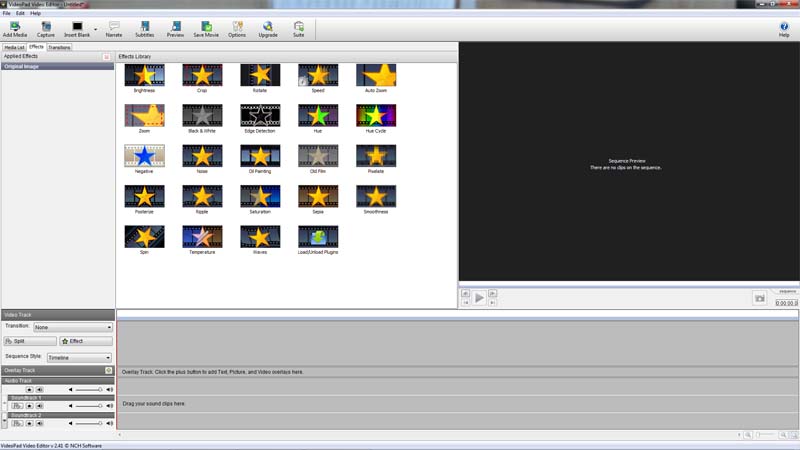Toggle mute on Soundtrack 2
The height and width of the screenshot is (450, 800).
[x=40, y=423]
